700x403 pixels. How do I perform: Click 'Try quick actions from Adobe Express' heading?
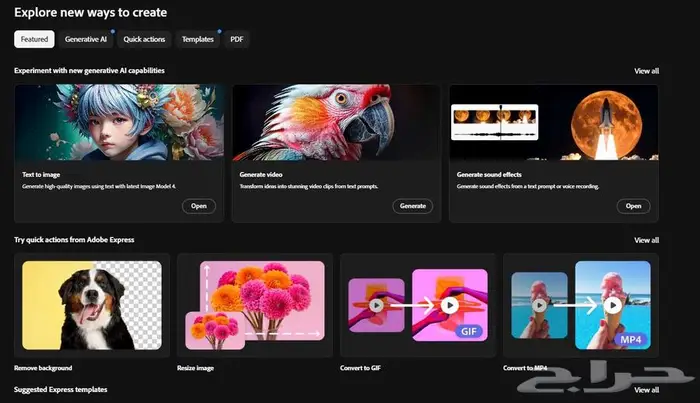click(74, 240)
